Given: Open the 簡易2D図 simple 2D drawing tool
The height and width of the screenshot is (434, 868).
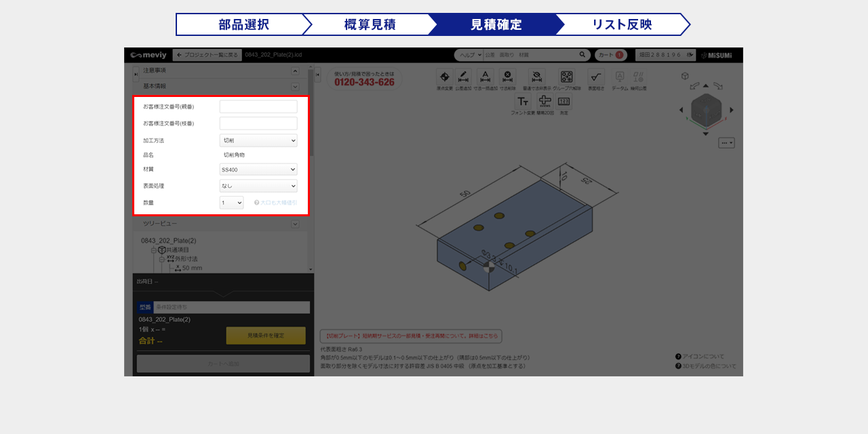Looking at the screenshot, I should (545, 102).
